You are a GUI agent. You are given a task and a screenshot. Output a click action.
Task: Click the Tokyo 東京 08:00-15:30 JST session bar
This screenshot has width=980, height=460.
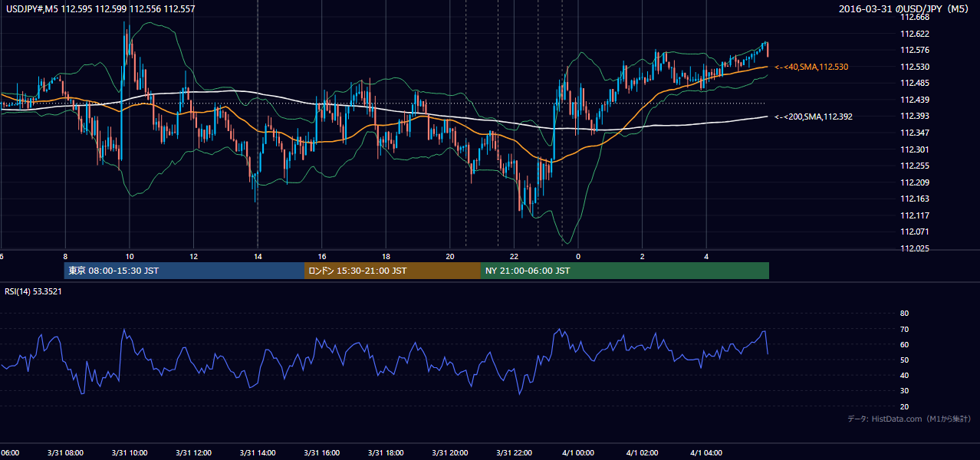point(185,271)
